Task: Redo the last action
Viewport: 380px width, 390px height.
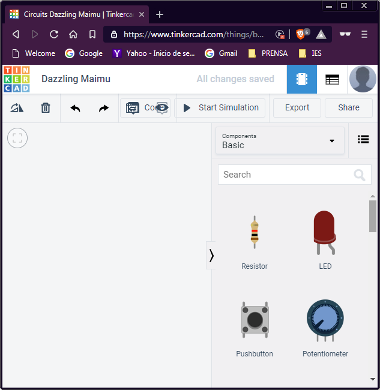Action: pos(104,108)
